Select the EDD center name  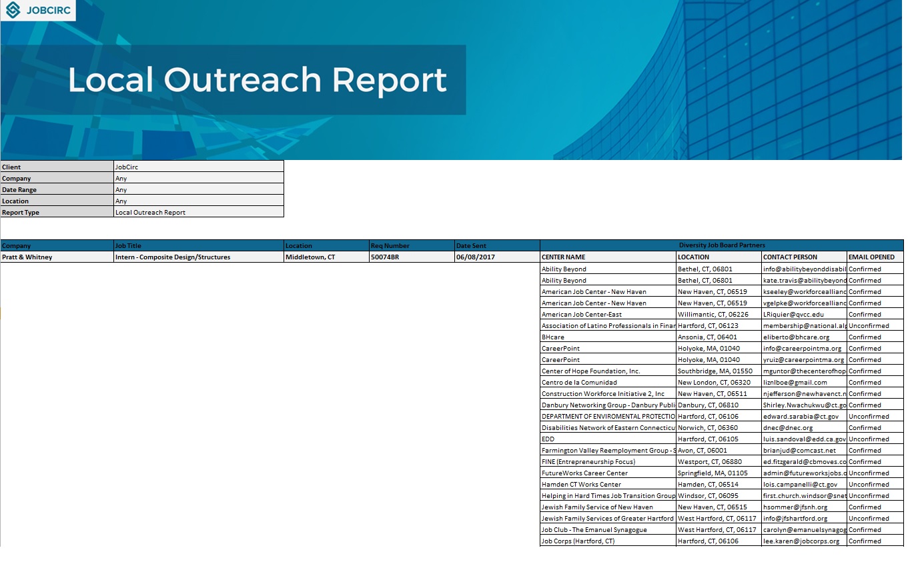[608, 439]
